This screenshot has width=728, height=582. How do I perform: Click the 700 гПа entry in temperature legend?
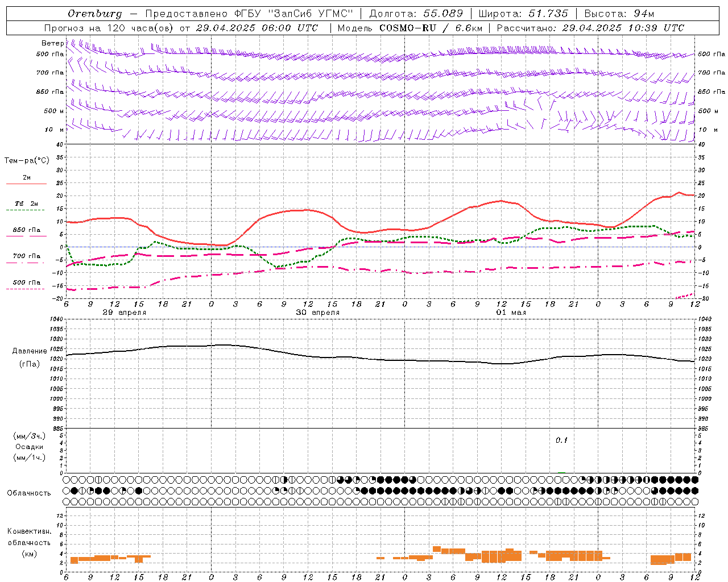(26, 256)
